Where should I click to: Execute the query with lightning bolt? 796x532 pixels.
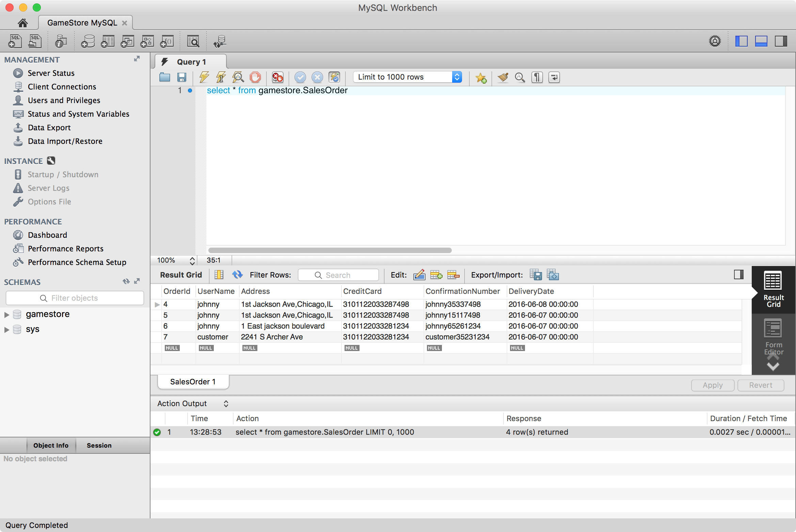(204, 77)
